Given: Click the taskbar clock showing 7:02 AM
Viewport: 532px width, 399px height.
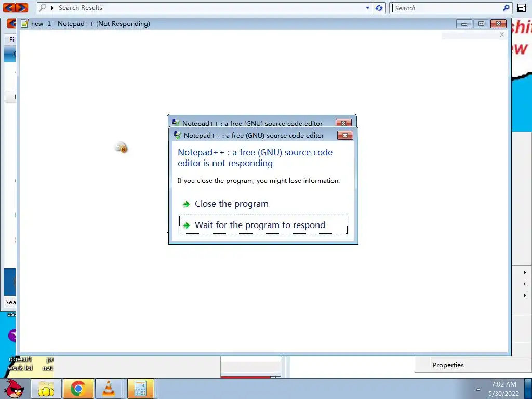Looking at the screenshot, I should click(504, 389).
